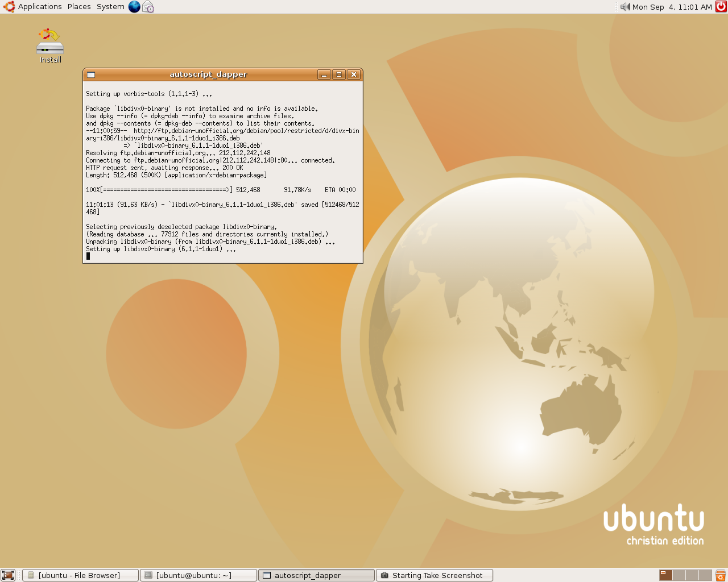Open autoscript_dapper window menu icon

[91, 74]
